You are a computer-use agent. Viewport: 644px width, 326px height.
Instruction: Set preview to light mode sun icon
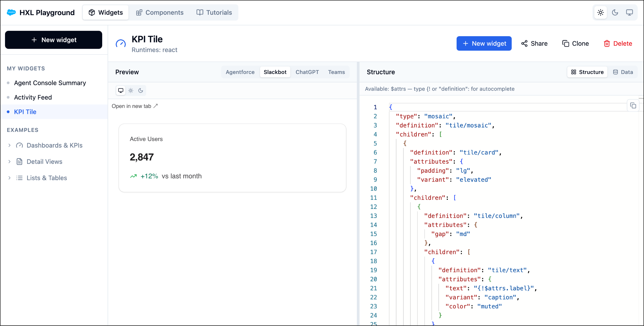(x=131, y=91)
